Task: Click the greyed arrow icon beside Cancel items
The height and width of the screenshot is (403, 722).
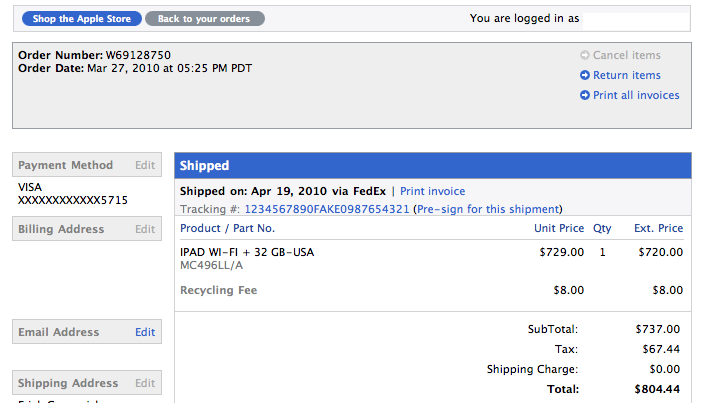Action: (585, 56)
